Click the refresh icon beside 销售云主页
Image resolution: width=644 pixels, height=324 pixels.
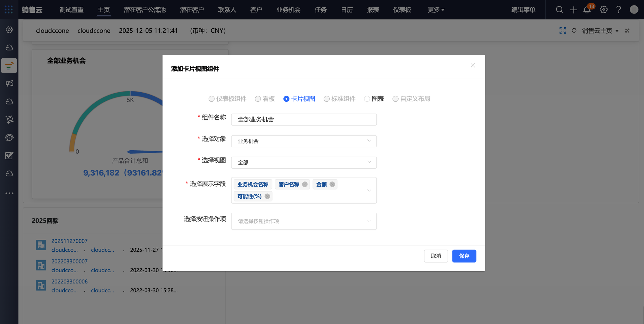[574, 31]
